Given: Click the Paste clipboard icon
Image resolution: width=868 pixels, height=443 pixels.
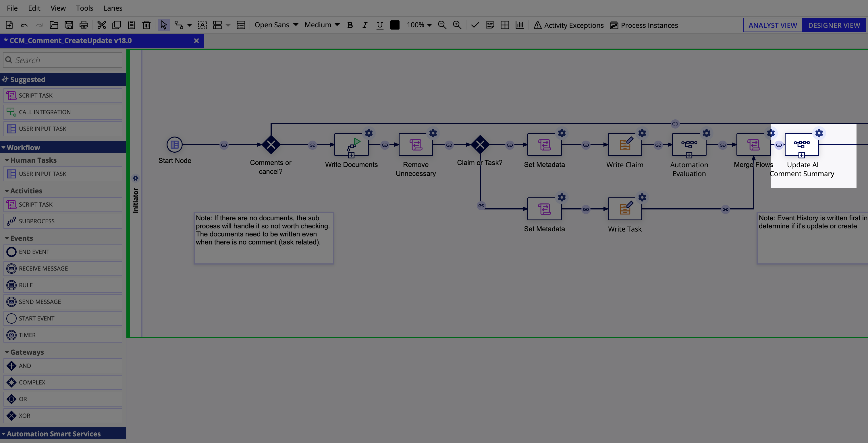Looking at the screenshot, I should (x=132, y=25).
